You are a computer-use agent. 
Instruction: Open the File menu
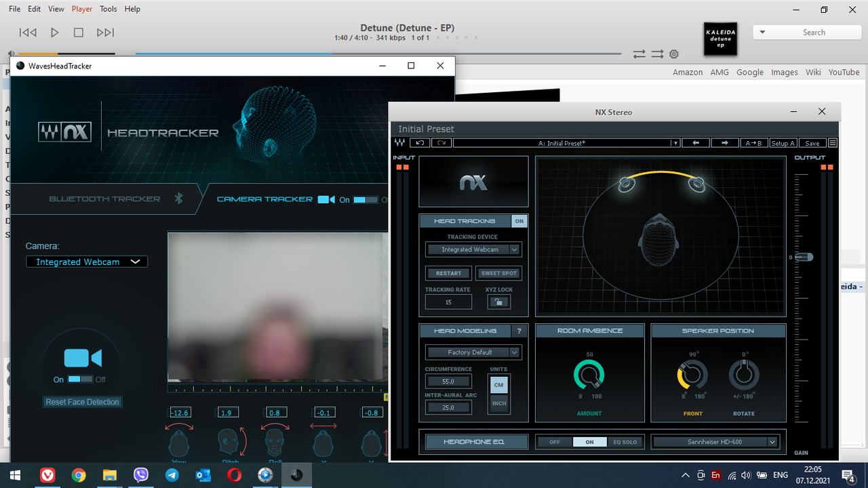(x=14, y=9)
